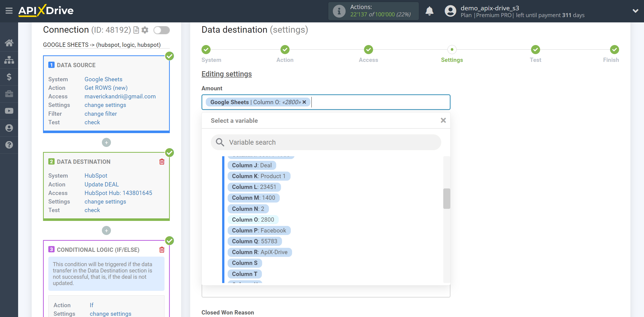644x317 pixels.
Task: Select variable Column M: 1400
Action: [254, 198]
